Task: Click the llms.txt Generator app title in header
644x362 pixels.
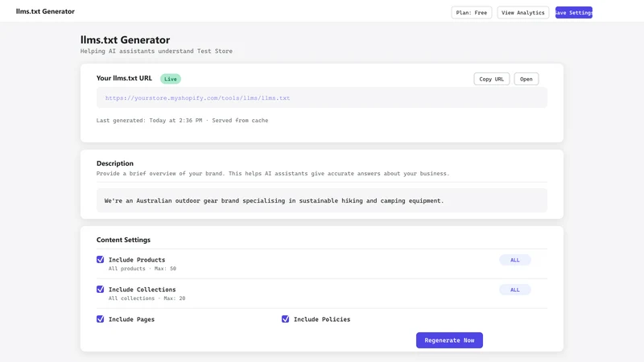Action: 45,11
